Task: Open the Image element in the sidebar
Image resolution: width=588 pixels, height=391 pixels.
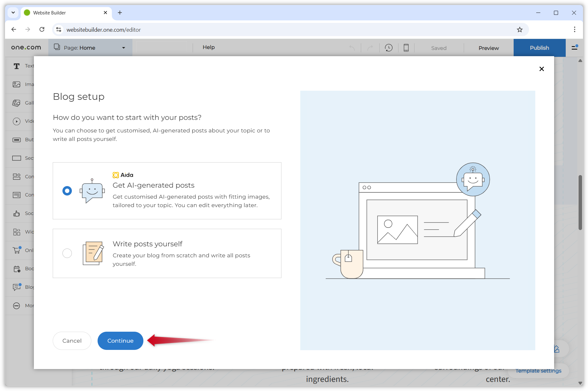Action: pyautogui.click(x=17, y=84)
